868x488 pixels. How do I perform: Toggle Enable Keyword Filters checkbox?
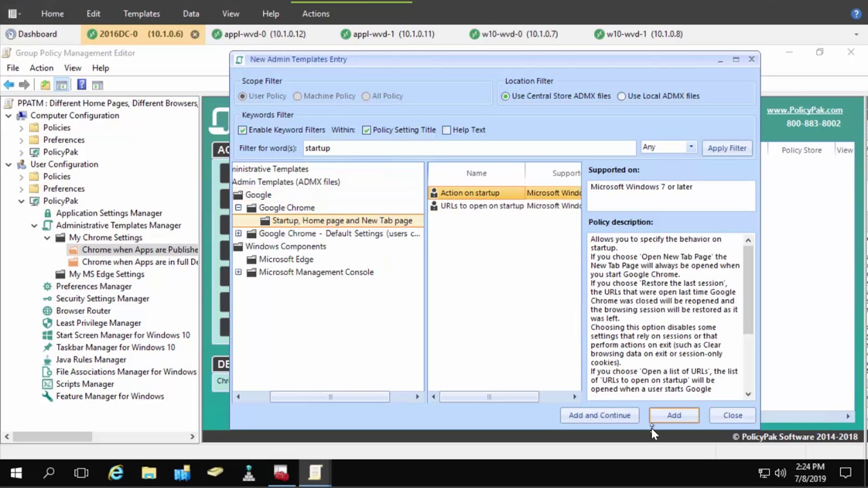coord(242,130)
